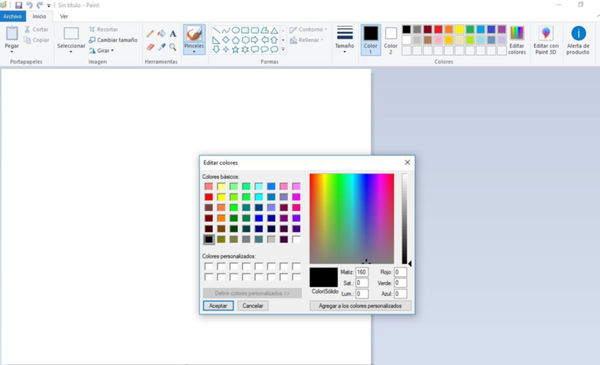
Task: Open the Girar dropdown
Action: (102, 51)
